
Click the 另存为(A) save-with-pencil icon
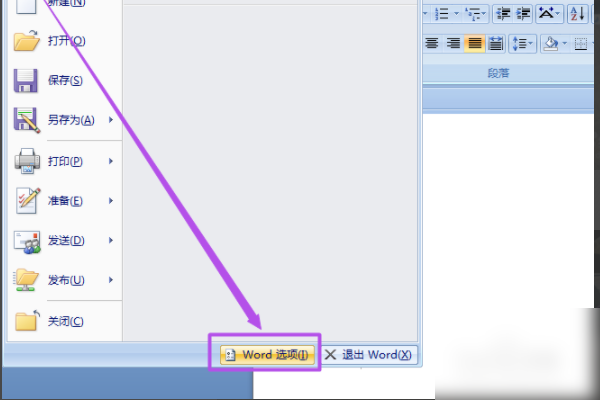[x=26, y=120]
